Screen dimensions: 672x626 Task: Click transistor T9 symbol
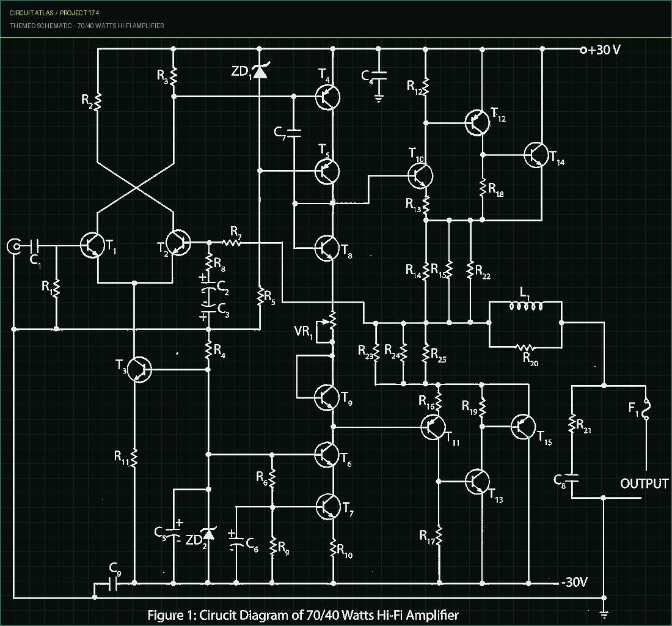pos(327,397)
